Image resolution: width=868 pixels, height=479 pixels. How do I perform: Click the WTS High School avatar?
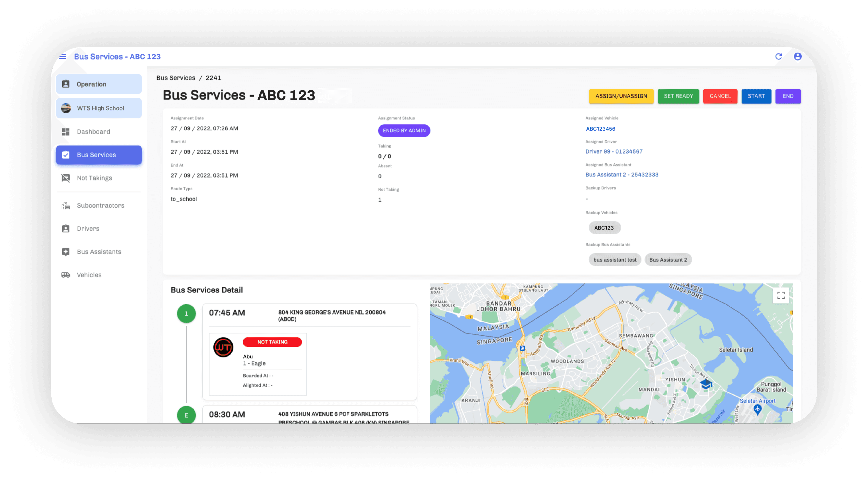(x=66, y=108)
